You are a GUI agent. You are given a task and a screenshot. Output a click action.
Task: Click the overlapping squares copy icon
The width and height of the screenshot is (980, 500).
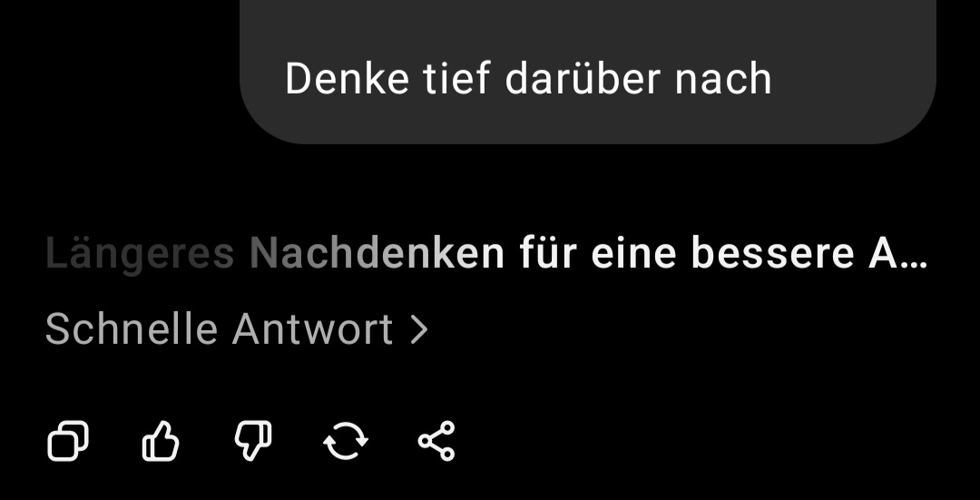click(x=68, y=441)
